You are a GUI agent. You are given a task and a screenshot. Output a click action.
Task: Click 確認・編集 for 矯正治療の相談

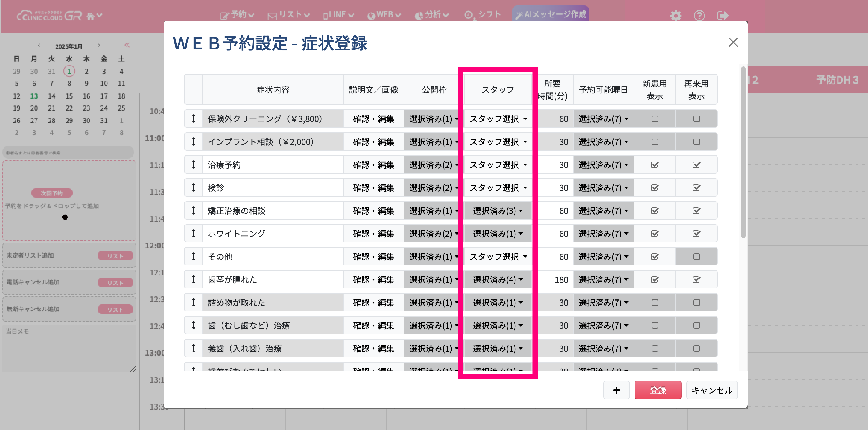coord(373,211)
